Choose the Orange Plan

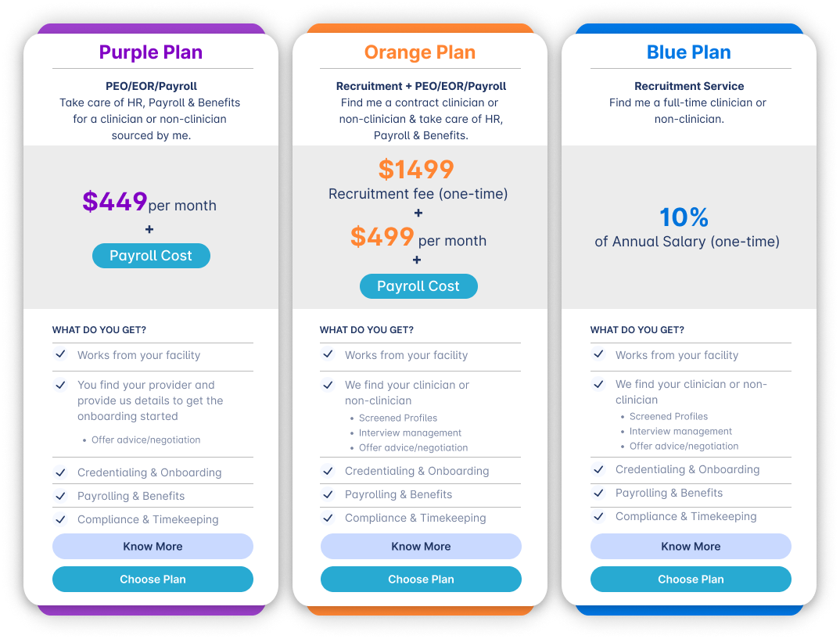click(x=421, y=579)
